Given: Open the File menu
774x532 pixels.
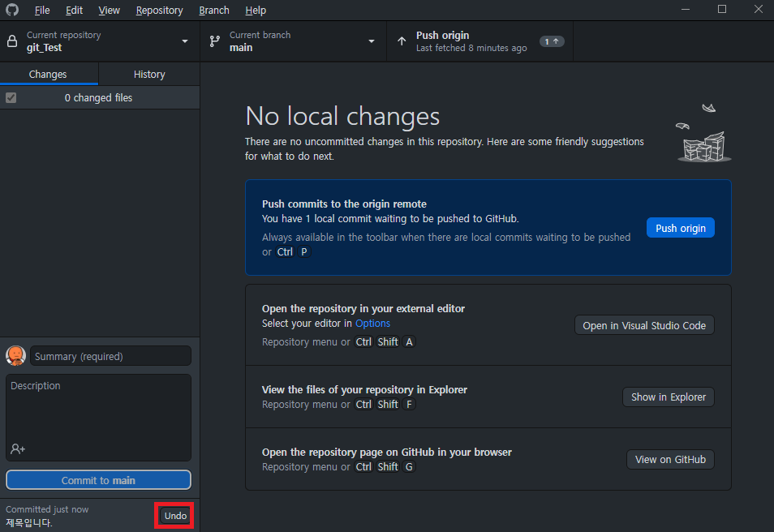Looking at the screenshot, I should (42, 10).
